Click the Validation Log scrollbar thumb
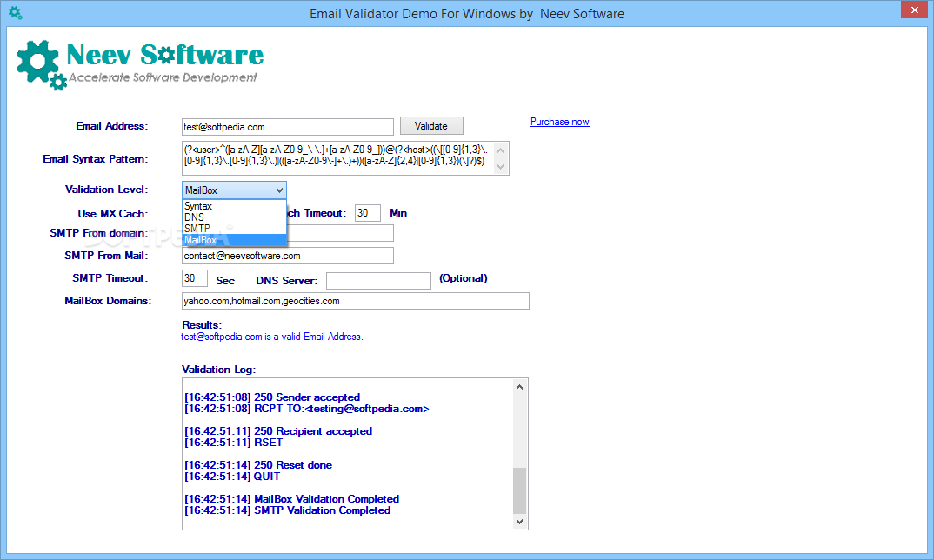934x560 pixels. (x=519, y=490)
